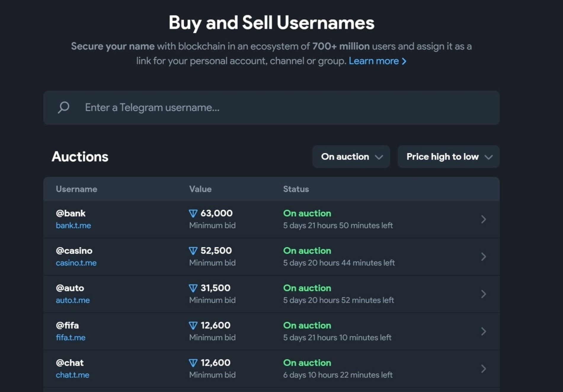Open the @bank row arrow
This screenshot has height=392, width=563.
(x=483, y=219)
